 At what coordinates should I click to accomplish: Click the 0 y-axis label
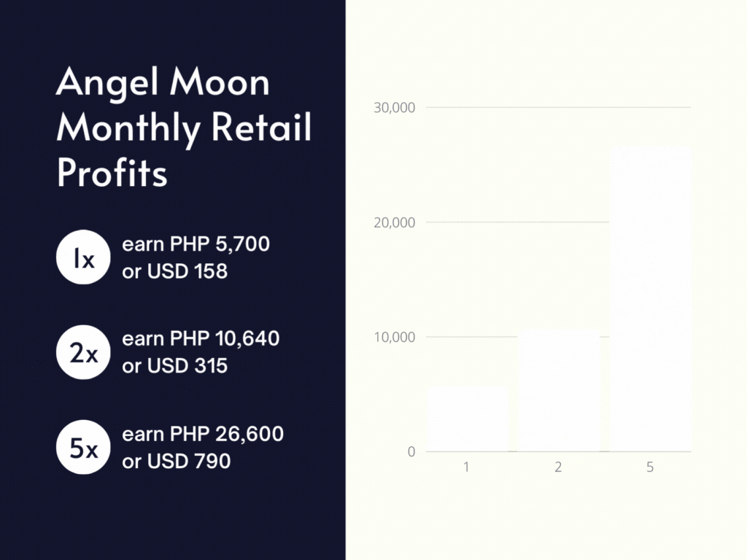[x=411, y=452]
